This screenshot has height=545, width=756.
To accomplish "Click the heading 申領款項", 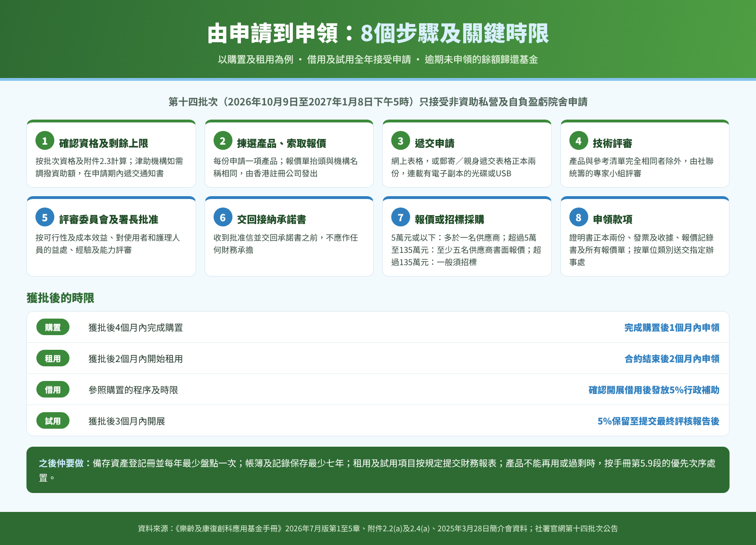I will pos(612,219).
